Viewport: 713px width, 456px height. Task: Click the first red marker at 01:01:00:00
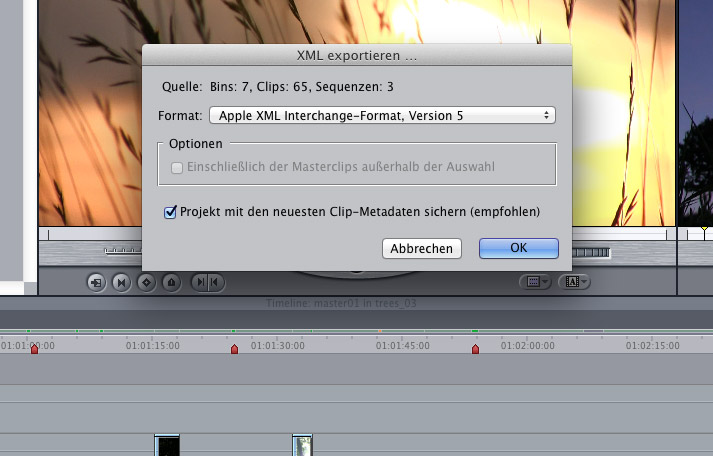click(34, 348)
